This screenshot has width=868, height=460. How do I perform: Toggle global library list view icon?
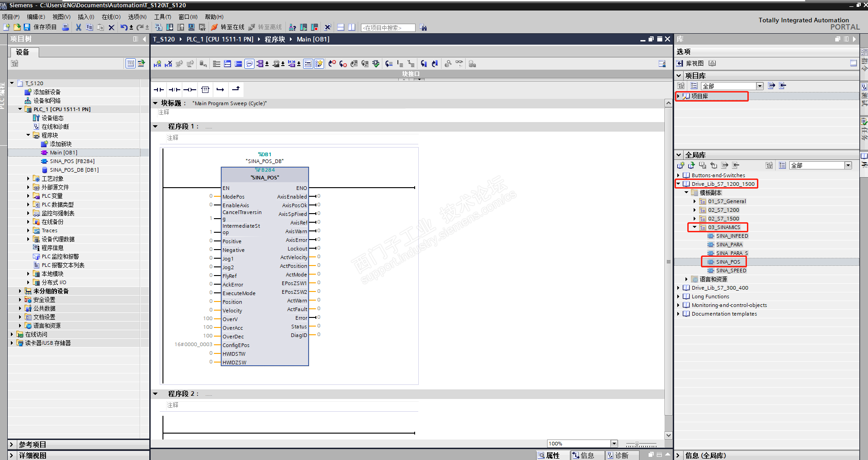coord(782,165)
